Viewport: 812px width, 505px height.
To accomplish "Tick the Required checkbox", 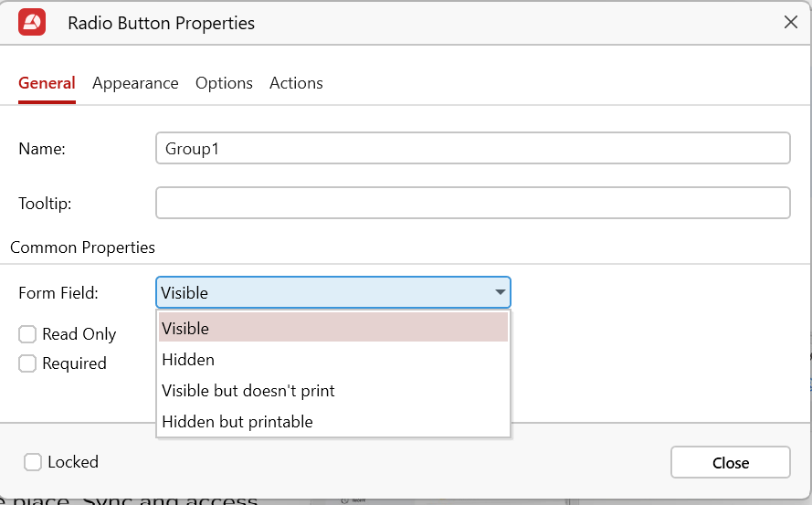I will pyautogui.click(x=28, y=363).
